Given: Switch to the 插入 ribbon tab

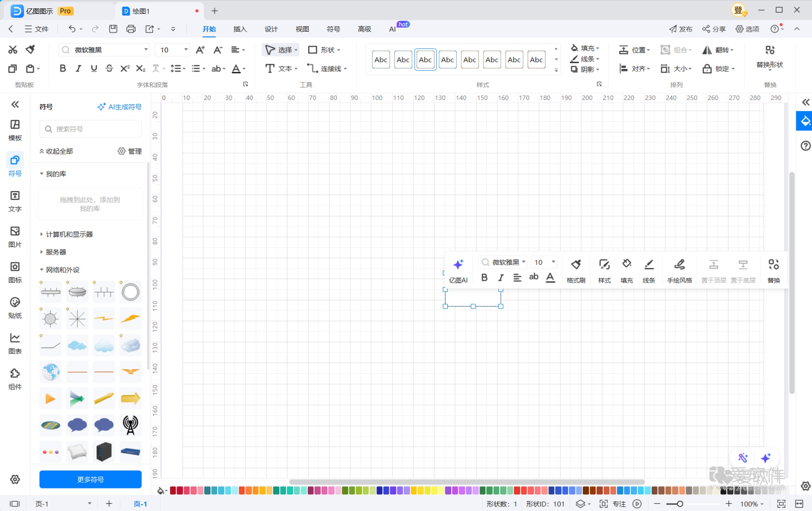Looking at the screenshot, I should [240, 29].
